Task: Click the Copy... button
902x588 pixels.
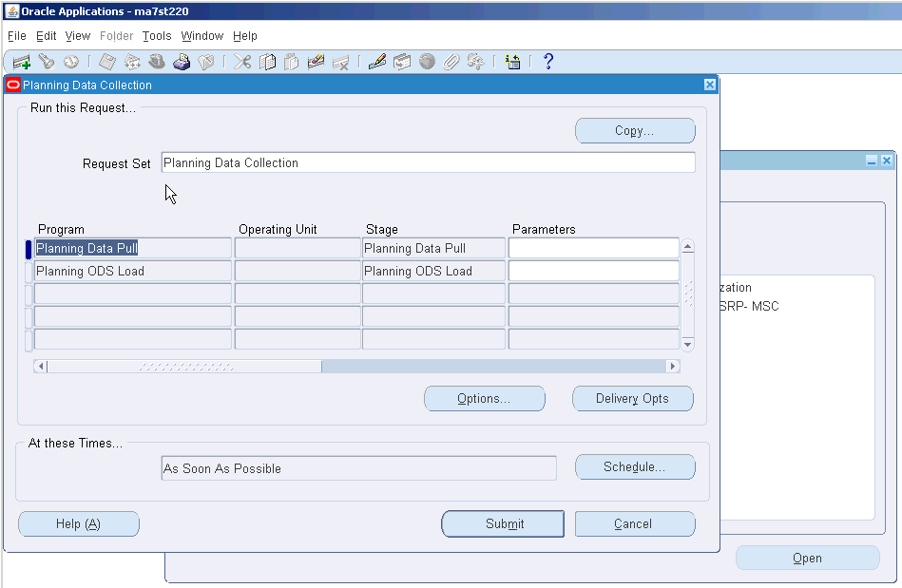Action: 635,130
